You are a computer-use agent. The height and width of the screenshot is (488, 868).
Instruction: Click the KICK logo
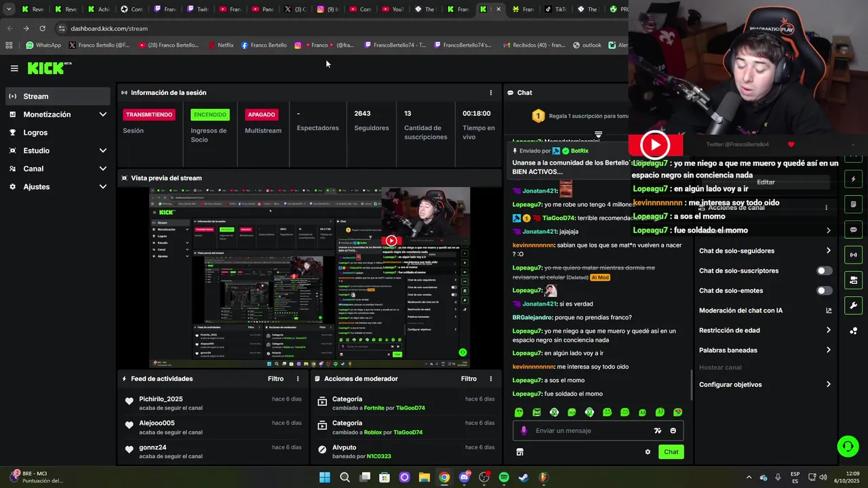49,68
